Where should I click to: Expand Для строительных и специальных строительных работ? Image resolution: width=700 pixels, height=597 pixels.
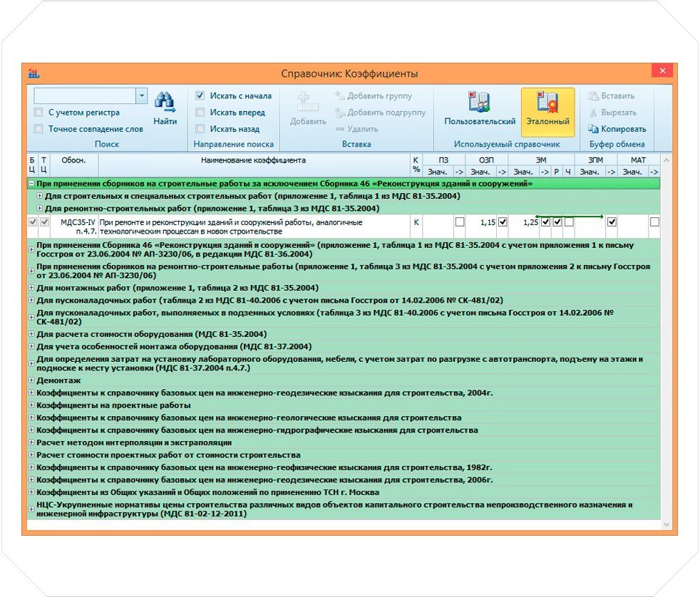point(40,196)
